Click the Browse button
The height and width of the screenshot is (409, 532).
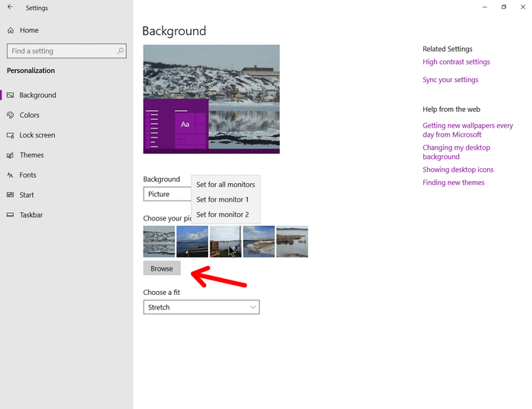[x=162, y=268]
